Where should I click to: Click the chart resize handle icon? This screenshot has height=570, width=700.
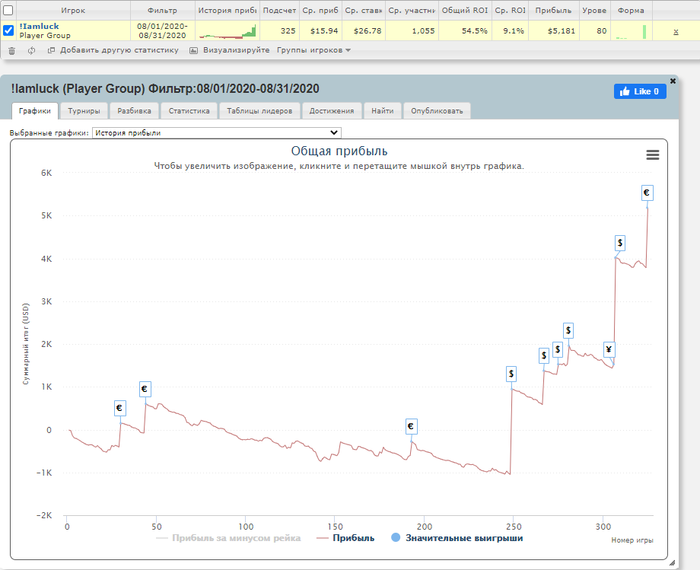pos(672,562)
